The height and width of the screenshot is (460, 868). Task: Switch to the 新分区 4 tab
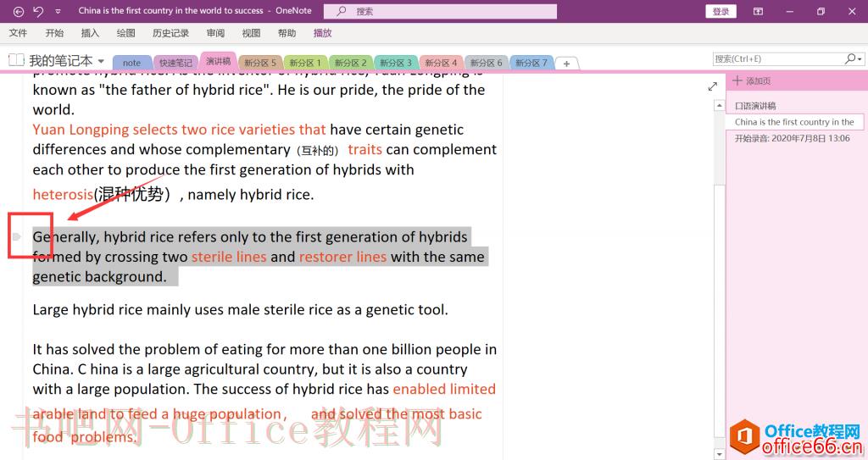[441, 63]
